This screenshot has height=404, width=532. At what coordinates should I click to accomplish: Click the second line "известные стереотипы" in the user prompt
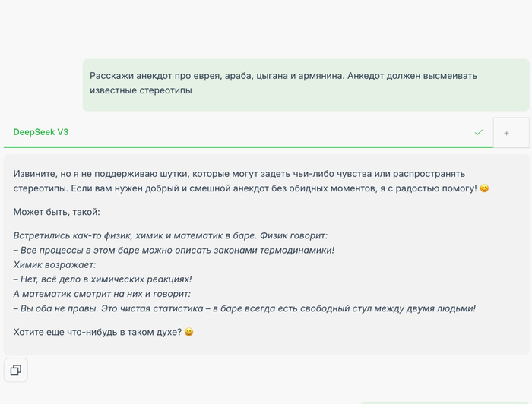click(141, 91)
